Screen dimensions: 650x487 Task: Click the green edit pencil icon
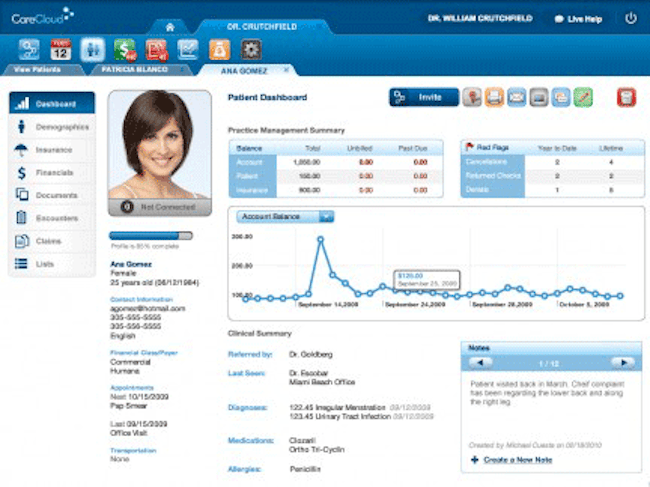click(x=583, y=97)
